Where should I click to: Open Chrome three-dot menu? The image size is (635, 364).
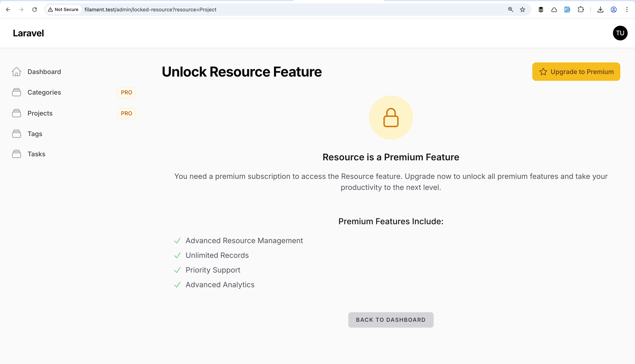pos(627,10)
